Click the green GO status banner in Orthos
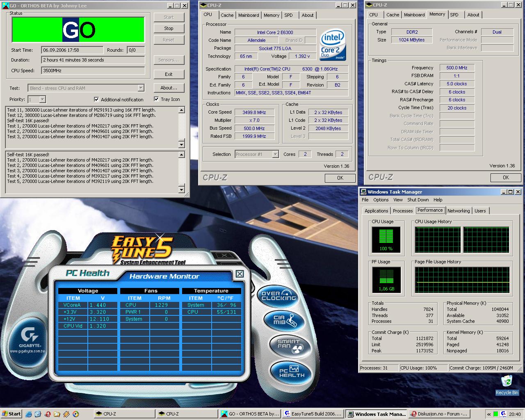 click(x=78, y=30)
